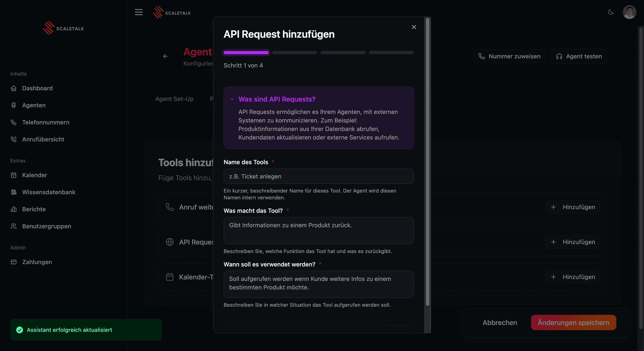Open the user profile avatar menu
Image resolution: width=644 pixels, height=351 pixels.
point(629,12)
